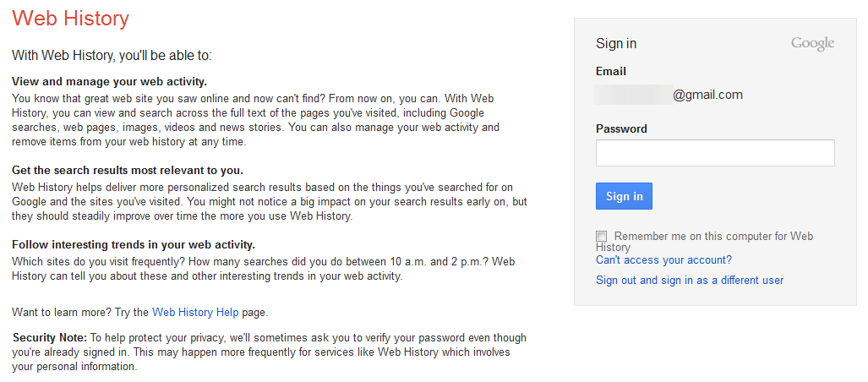The width and height of the screenshot is (868, 382).
Task: Click the Email field label
Action: [x=611, y=72]
